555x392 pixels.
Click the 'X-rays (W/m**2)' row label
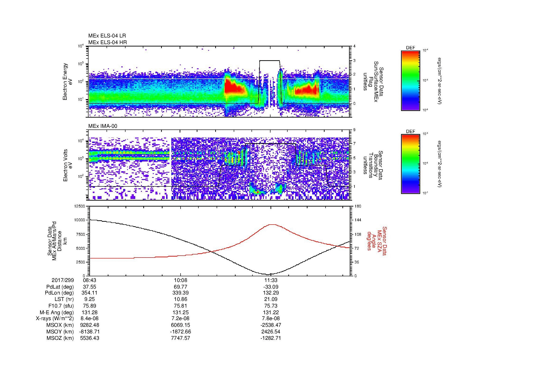pyautogui.click(x=55, y=318)
